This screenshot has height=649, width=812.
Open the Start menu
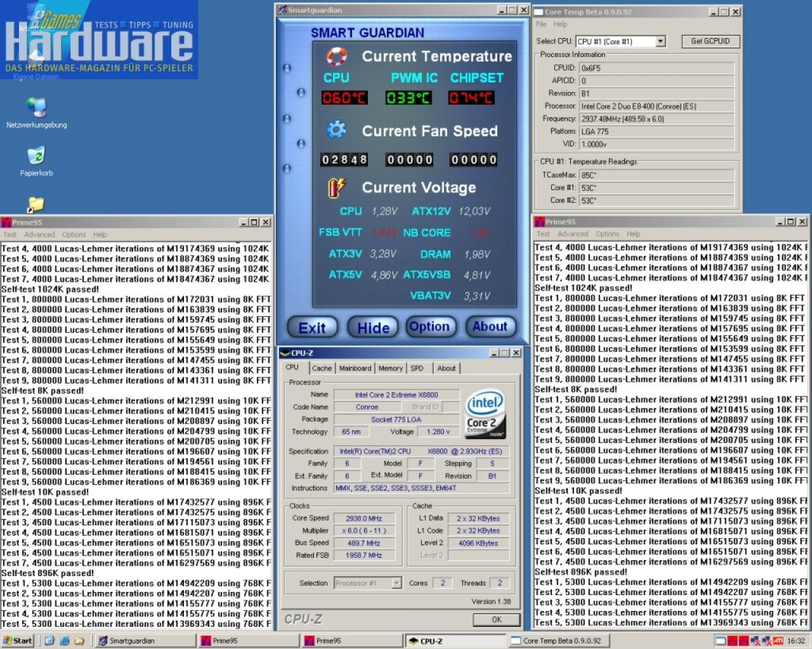(18, 641)
